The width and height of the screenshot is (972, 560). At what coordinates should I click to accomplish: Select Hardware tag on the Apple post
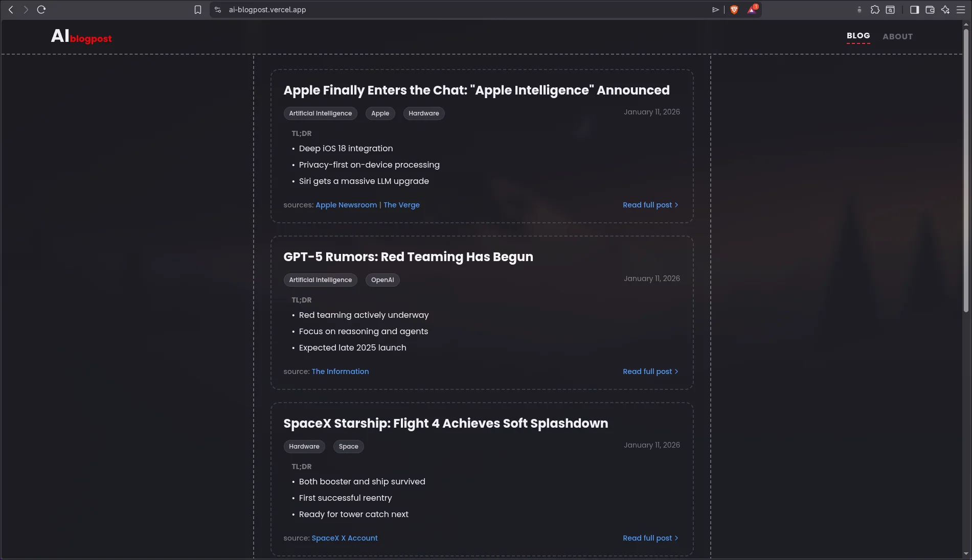point(424,113)
